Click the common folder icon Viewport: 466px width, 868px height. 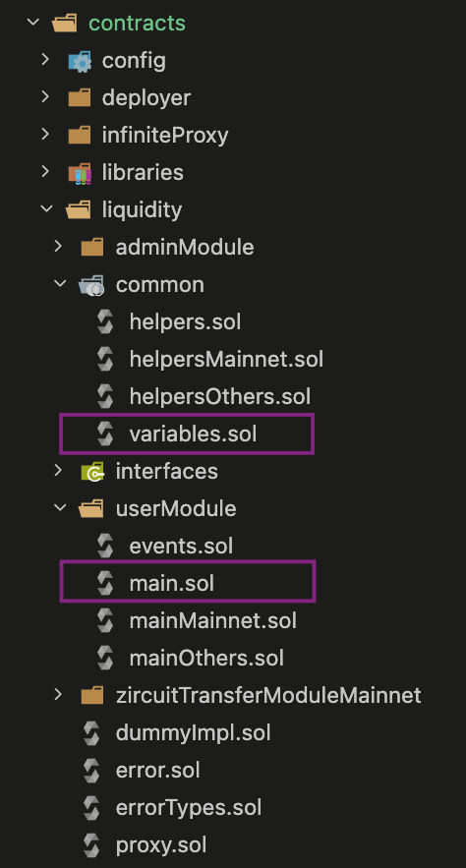pos(91,285)
